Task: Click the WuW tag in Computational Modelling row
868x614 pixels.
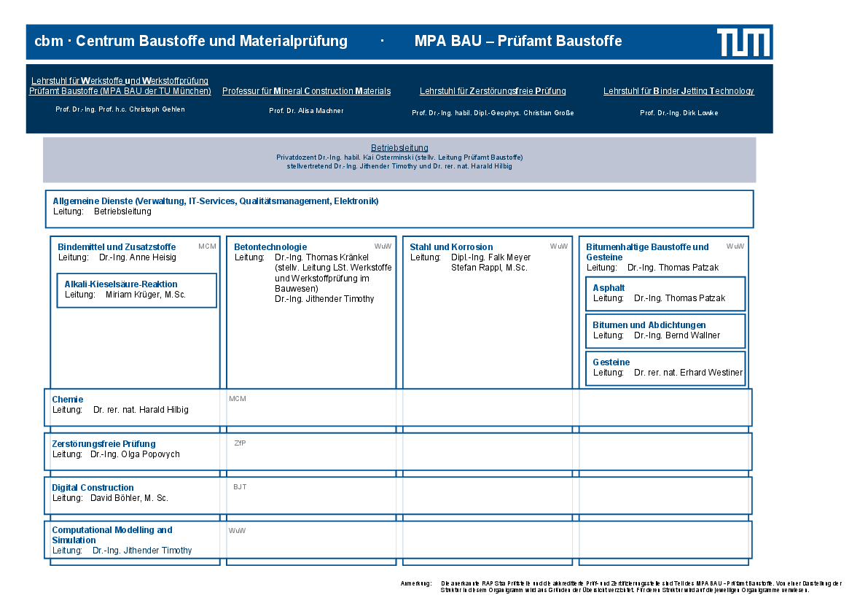Action: (x=237, y=530)
